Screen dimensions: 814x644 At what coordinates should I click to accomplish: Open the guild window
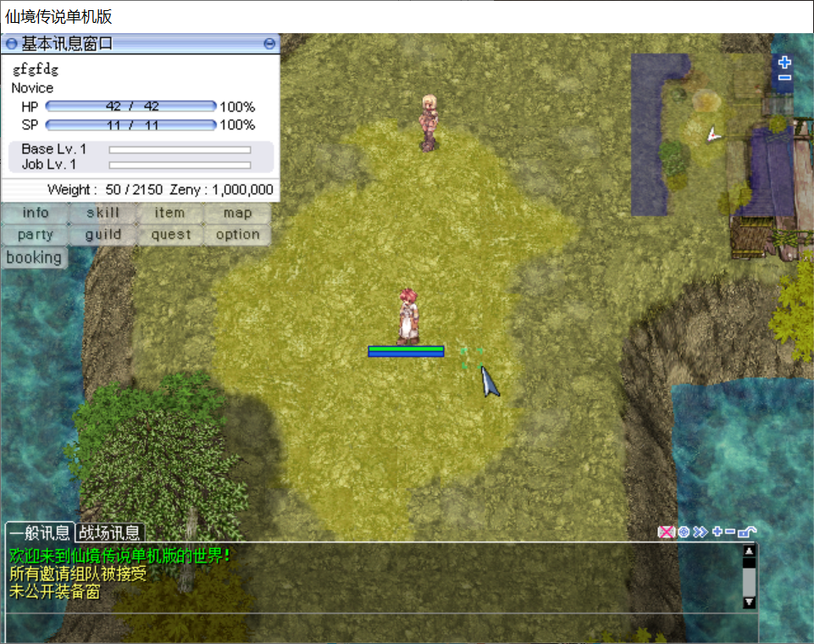coord(102,235)
